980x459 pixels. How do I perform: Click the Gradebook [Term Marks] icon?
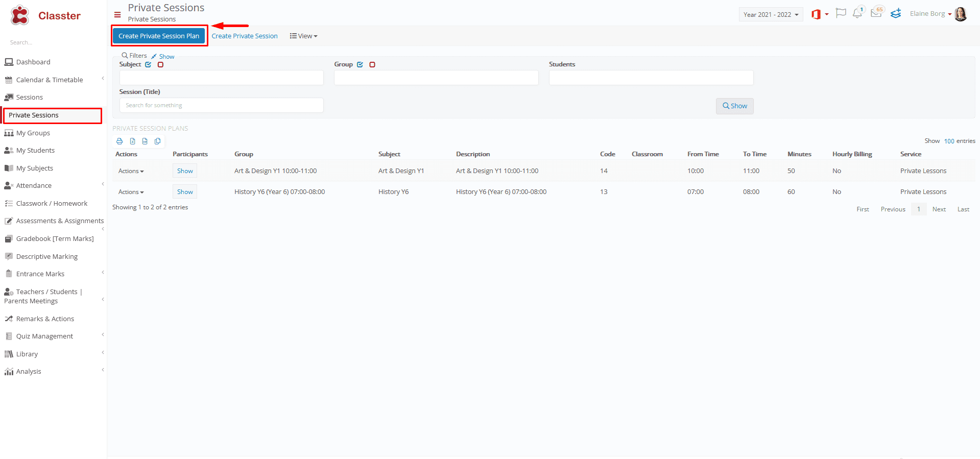[9, 238]
